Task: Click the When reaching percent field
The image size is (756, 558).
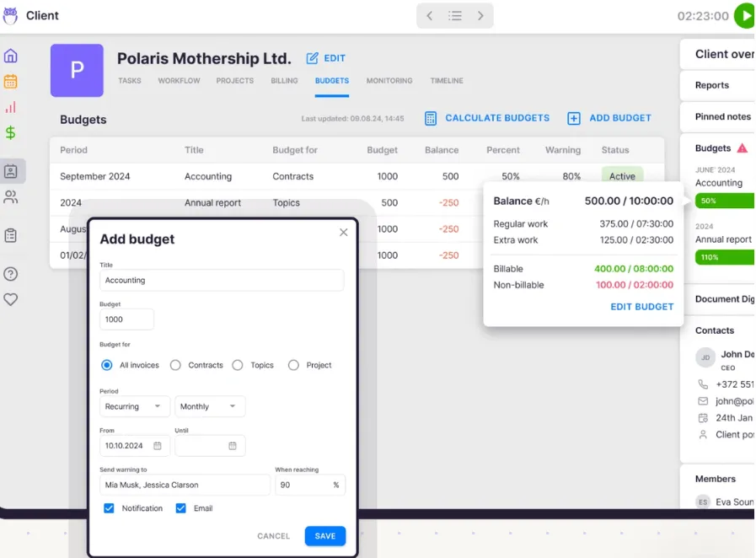Action: click(310, 486)
